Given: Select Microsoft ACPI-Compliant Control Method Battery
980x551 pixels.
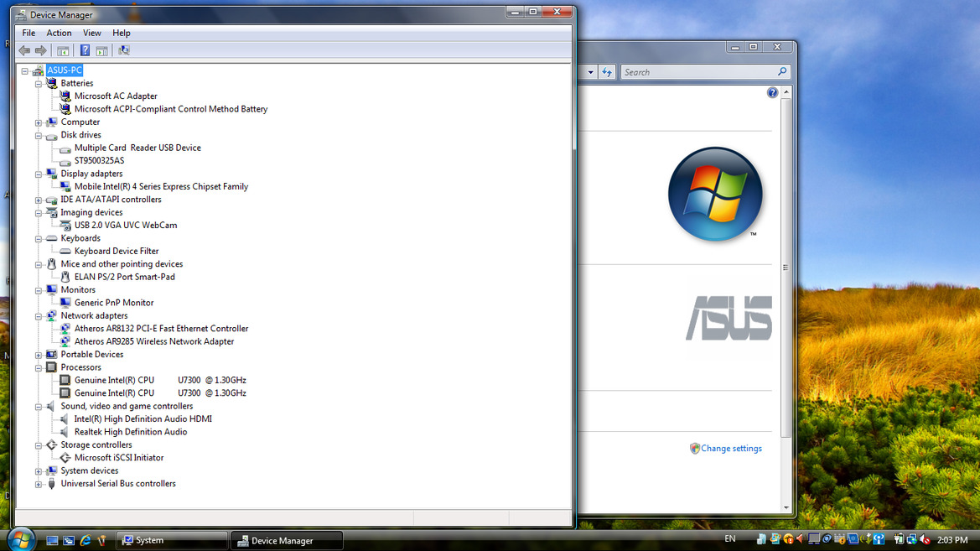Looking at the screenshot, I should click(x=171, y=109).
